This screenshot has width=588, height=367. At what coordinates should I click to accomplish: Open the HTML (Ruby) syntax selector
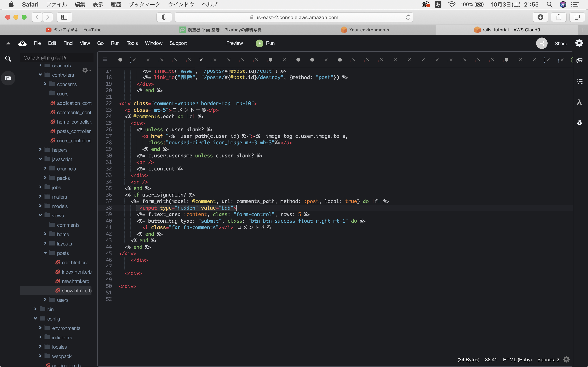(x=517, y=359)
